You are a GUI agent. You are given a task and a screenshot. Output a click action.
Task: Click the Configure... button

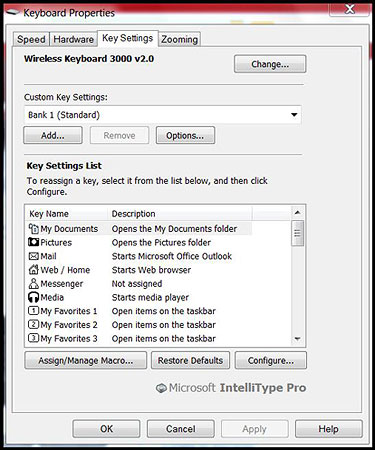click(x=271, y=360)
